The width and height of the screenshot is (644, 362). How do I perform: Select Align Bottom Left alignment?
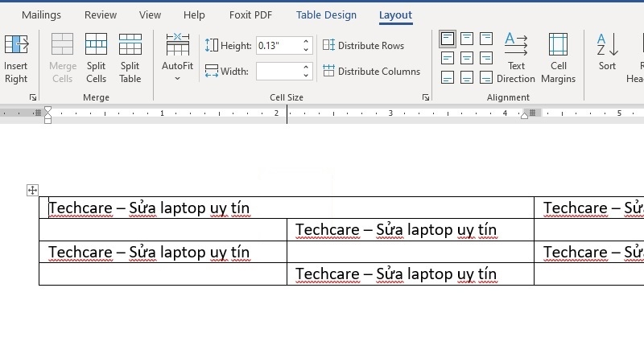(448, 77)
